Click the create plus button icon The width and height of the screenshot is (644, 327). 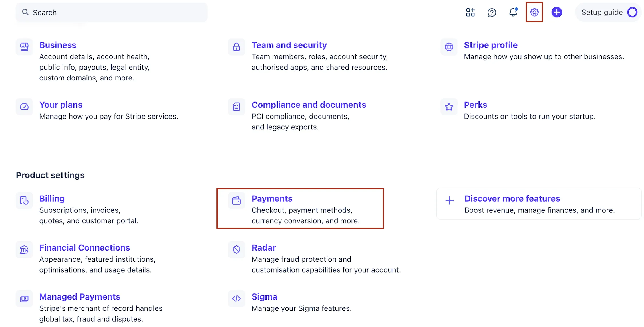point(556,12)
